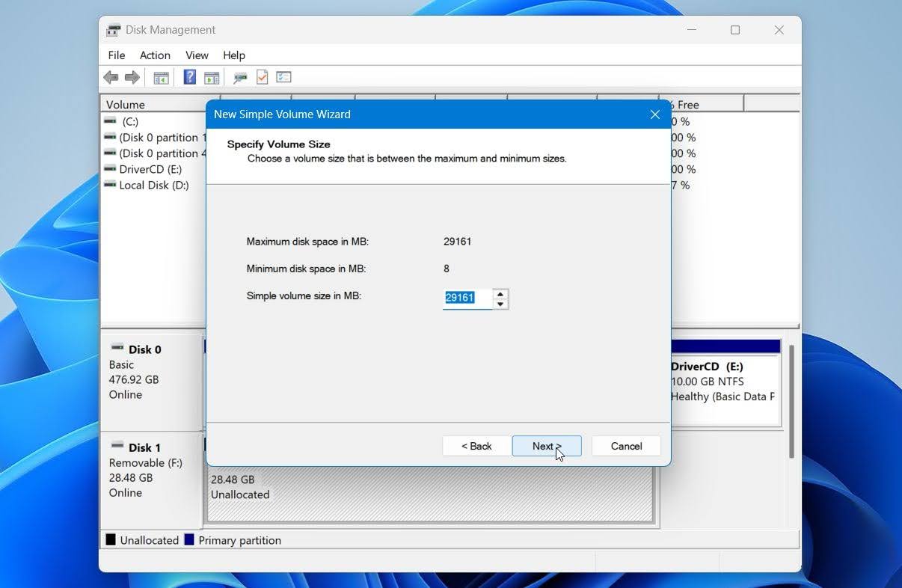Click the Removable (F:) label under Disk 1
This screenshot has height=588, width=902.
[147, 462]
